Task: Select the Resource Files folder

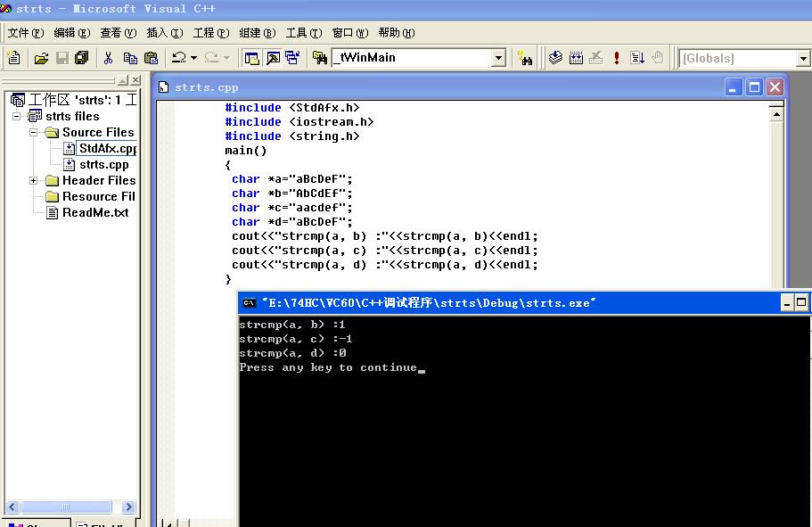Action: pos(98,196)
